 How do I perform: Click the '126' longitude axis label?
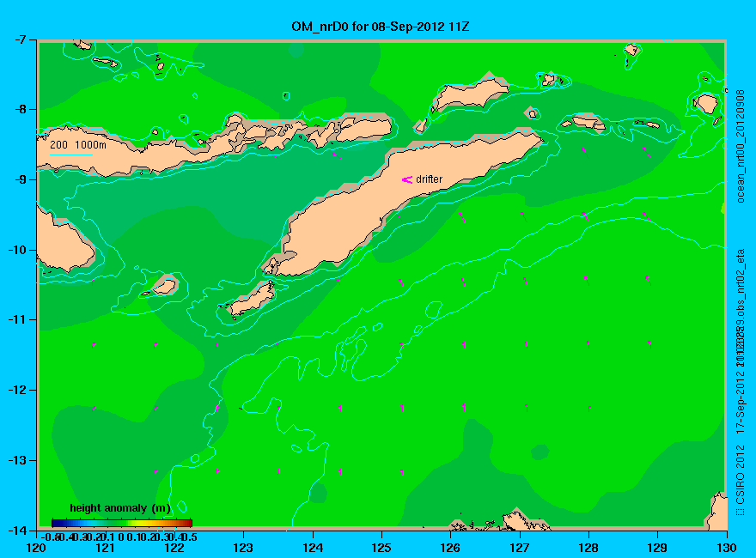pos(450,548)
